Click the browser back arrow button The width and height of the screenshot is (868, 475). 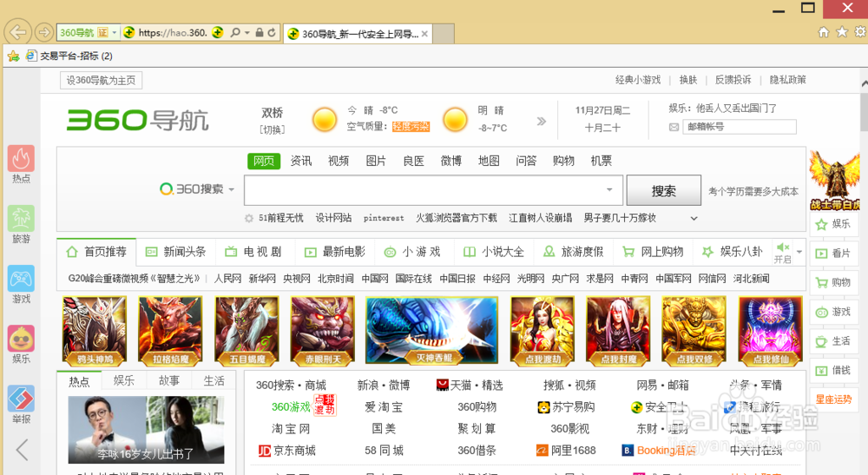coord(17,33)
